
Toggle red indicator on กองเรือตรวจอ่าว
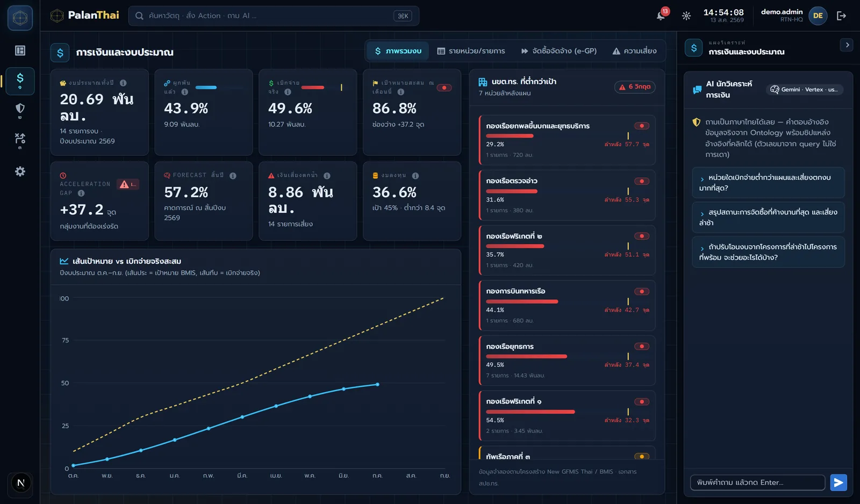(x=642, y=181)
